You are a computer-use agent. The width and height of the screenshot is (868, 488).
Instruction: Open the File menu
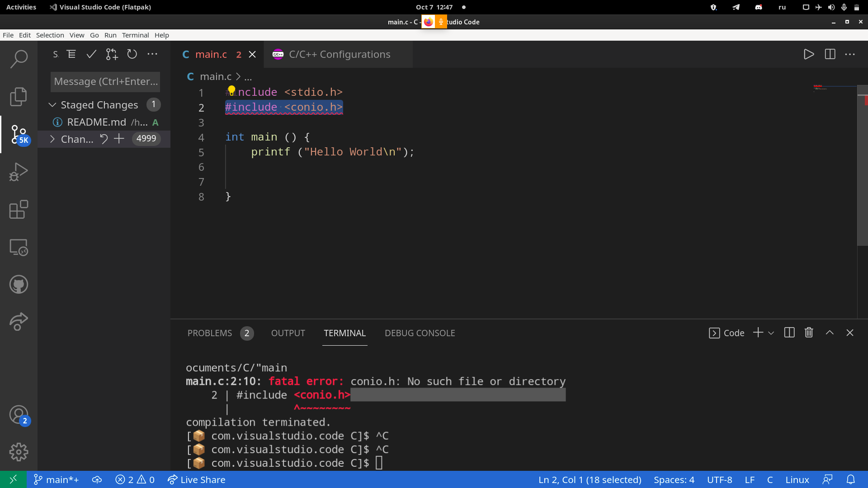(8, 35)
